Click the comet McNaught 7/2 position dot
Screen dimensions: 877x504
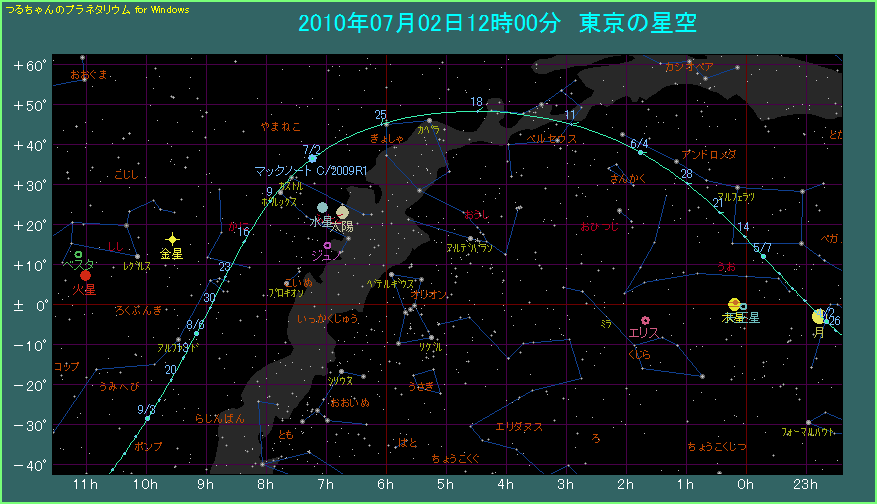point(312,159)
